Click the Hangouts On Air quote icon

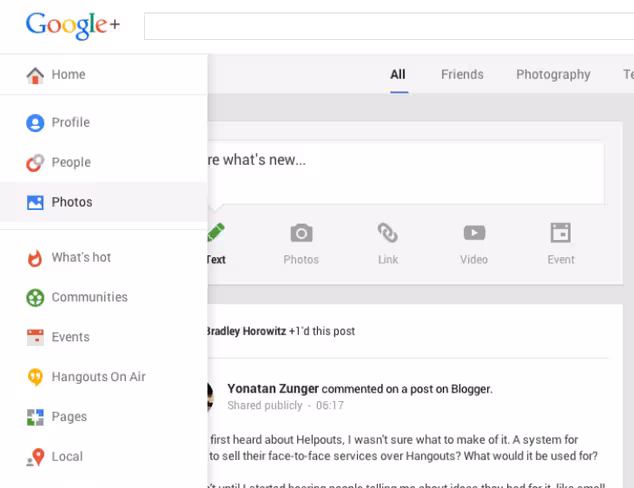35,377
